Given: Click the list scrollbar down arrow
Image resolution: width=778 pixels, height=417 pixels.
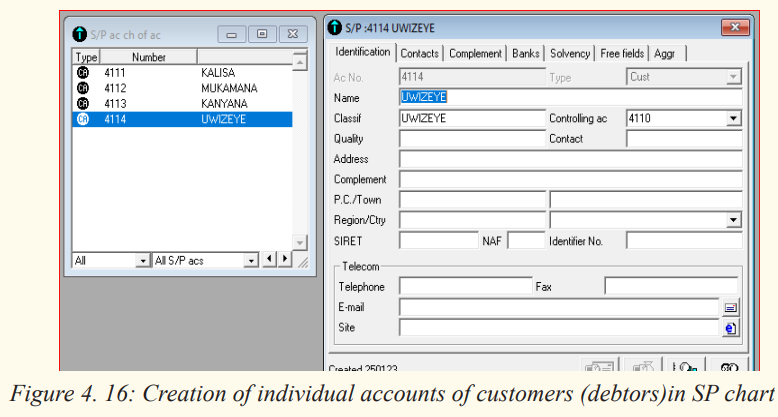Looking at the screenshot, I should point(300,243).
